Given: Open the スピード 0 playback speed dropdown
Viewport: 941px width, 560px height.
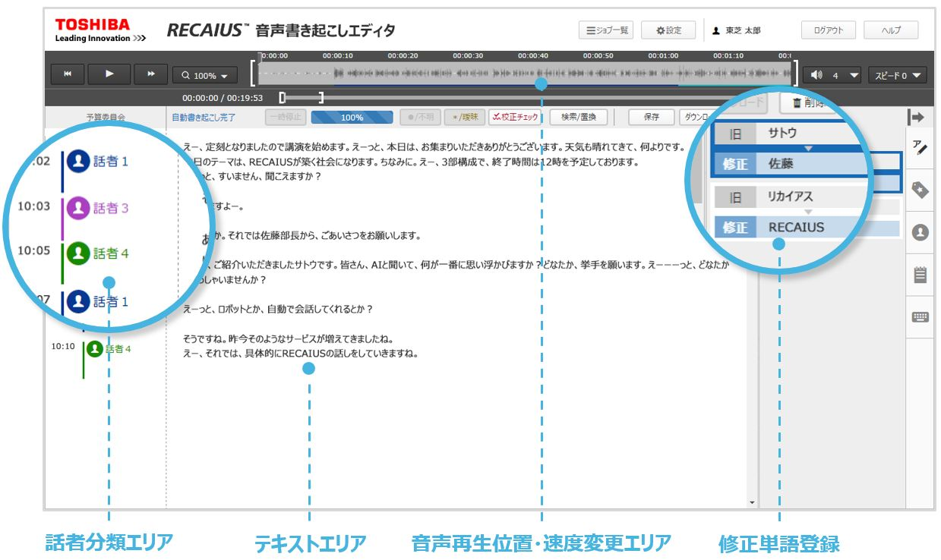Looking at the screenshot, I should pos(898,75).
